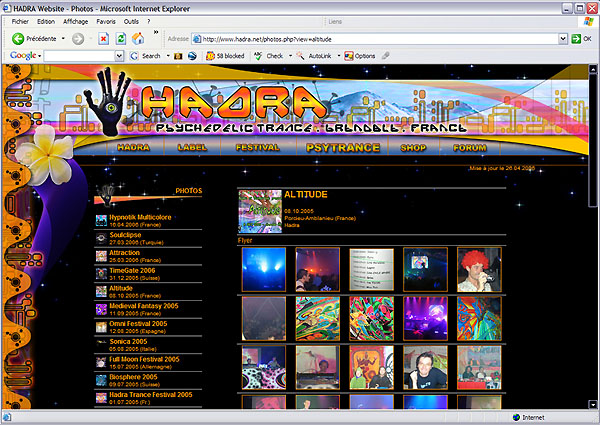Go to the Home page icon
Screen dimensions: 600x425
coord(138,39)
